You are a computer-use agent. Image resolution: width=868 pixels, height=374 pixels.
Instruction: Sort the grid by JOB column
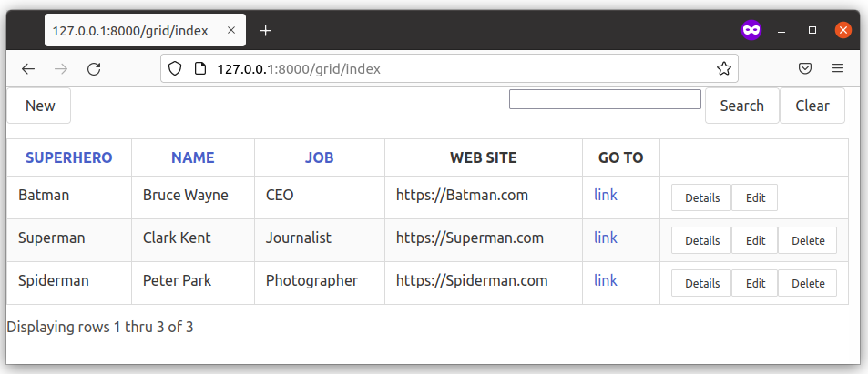coord(319,157)
